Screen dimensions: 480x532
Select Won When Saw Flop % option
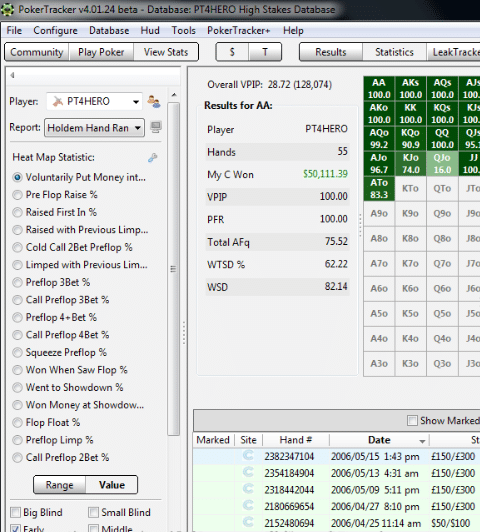[x=17, y=370]
